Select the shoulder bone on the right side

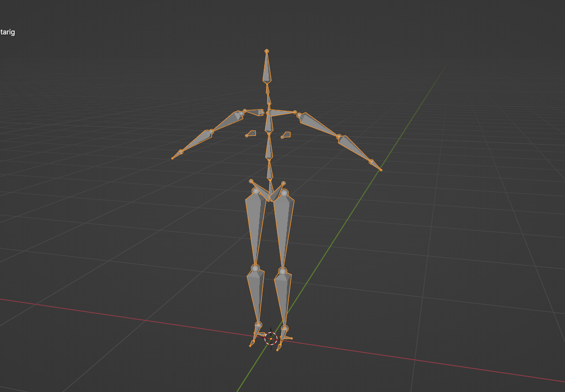282,113
